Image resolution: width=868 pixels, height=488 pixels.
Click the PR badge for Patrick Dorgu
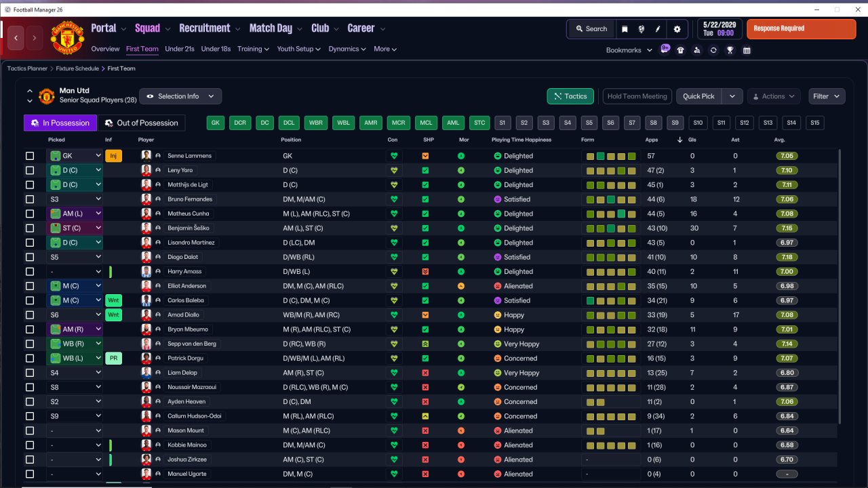113,359
